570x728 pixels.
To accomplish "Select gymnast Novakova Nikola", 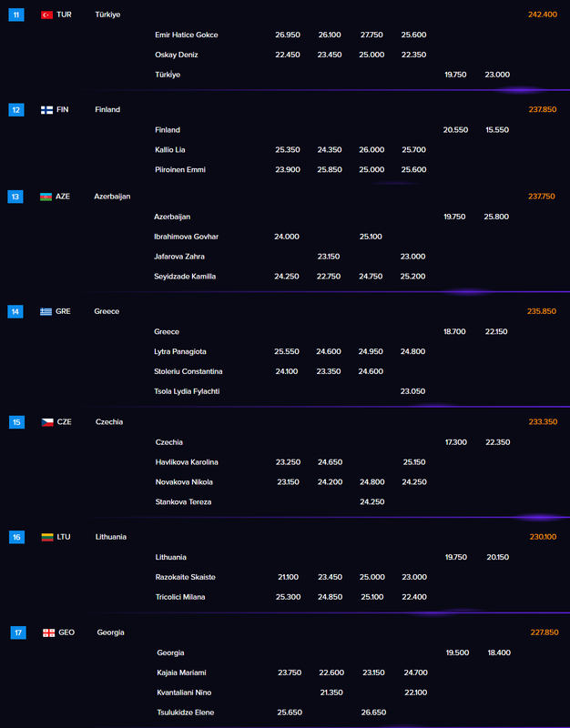I will coord(184,482).
